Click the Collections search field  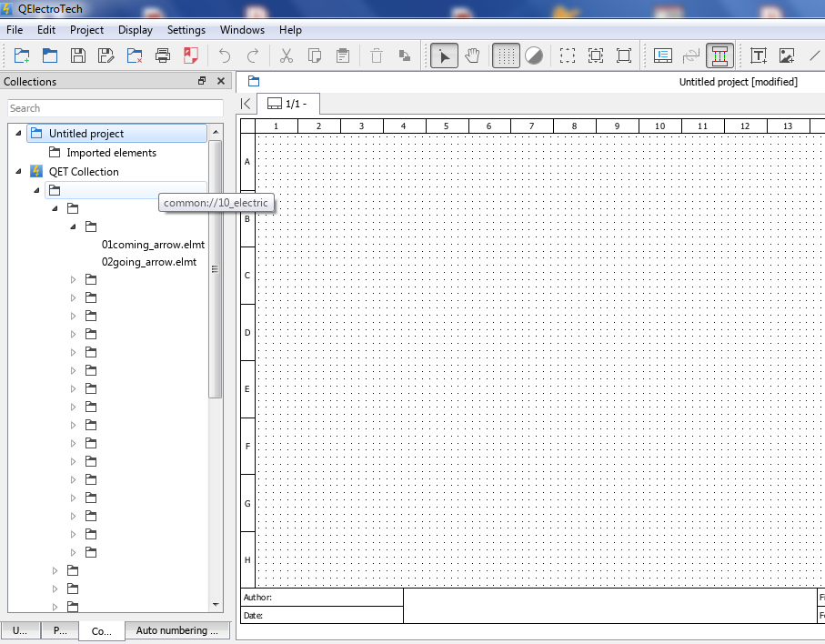(x=115, y=108)
